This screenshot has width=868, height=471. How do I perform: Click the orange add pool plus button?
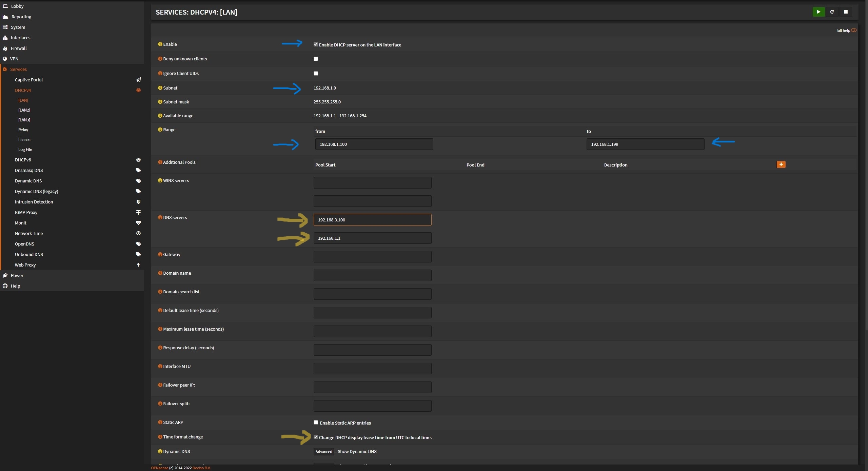point(781,164)
